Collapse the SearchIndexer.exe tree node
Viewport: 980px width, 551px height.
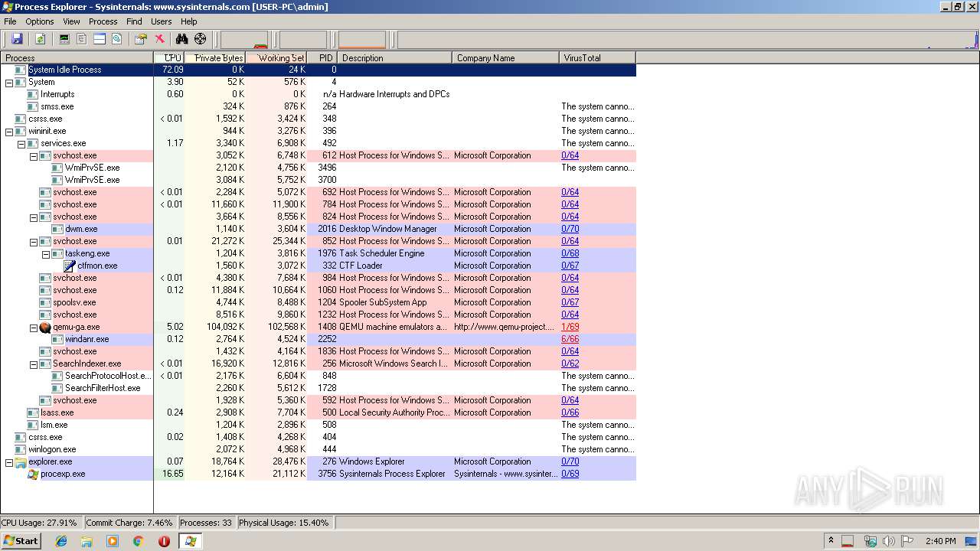pyautogui.click(x=34, y=364)
